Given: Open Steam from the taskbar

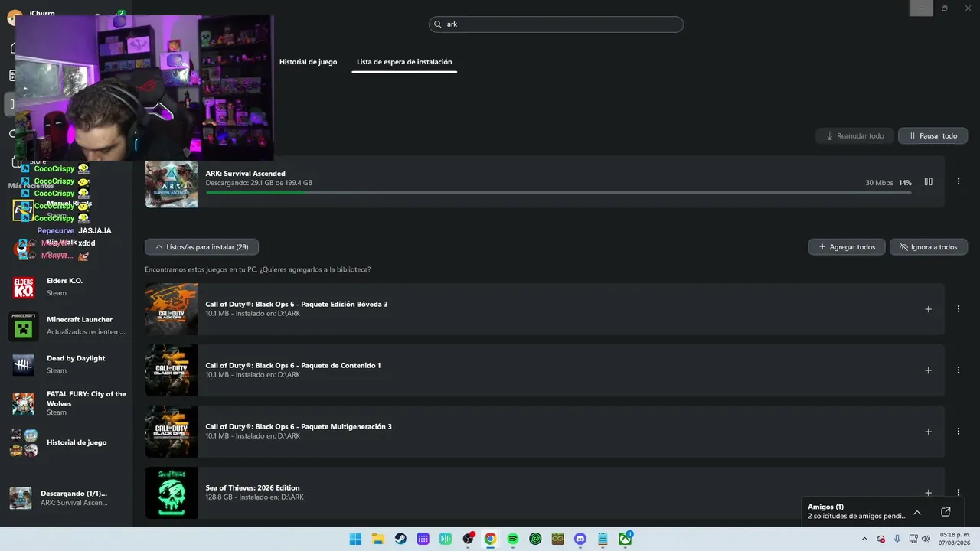Looking at the screenshot, I should pos(400,539).
